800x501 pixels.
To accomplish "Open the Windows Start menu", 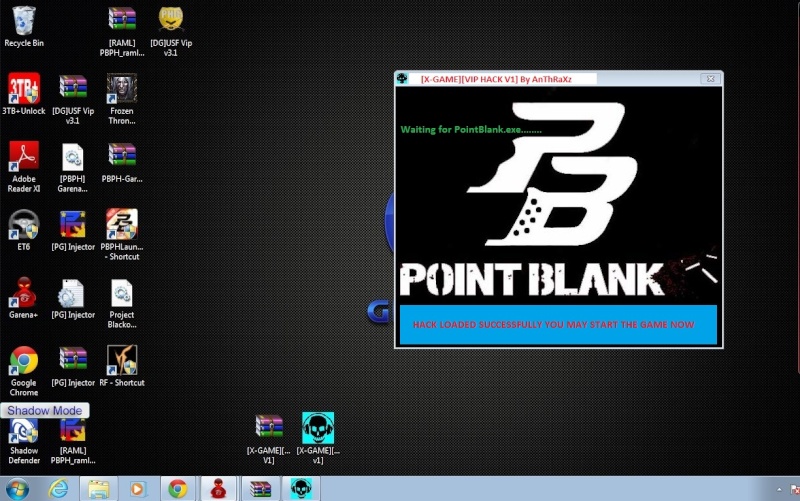I will (x=17, y=489).
